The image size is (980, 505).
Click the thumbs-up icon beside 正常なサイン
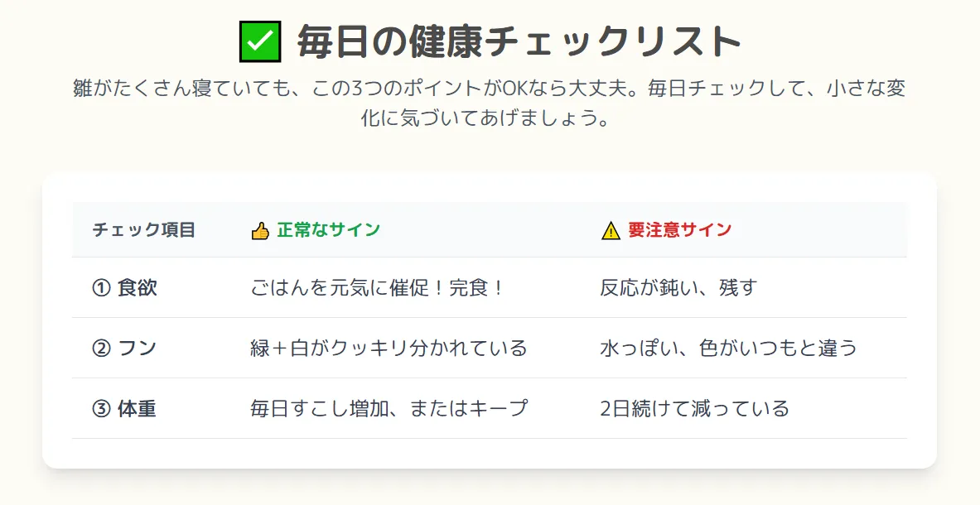point(260,230)
